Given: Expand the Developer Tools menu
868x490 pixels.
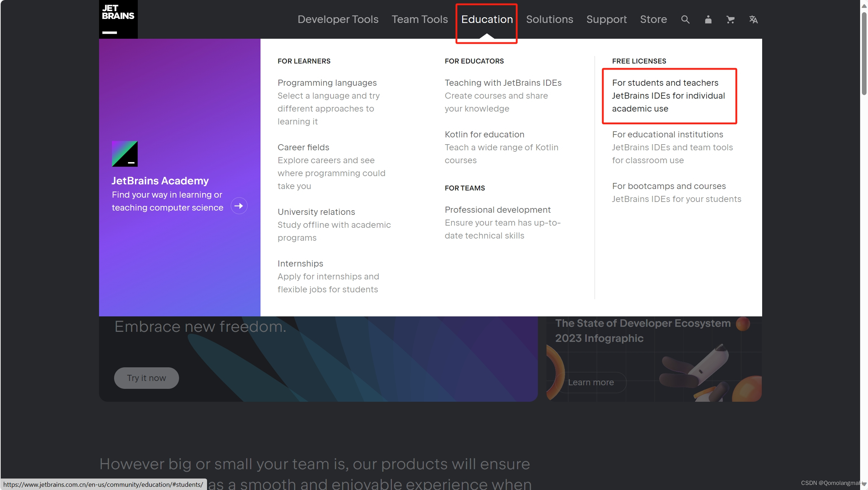Looking at the screenshot, I should coord(338,19).
